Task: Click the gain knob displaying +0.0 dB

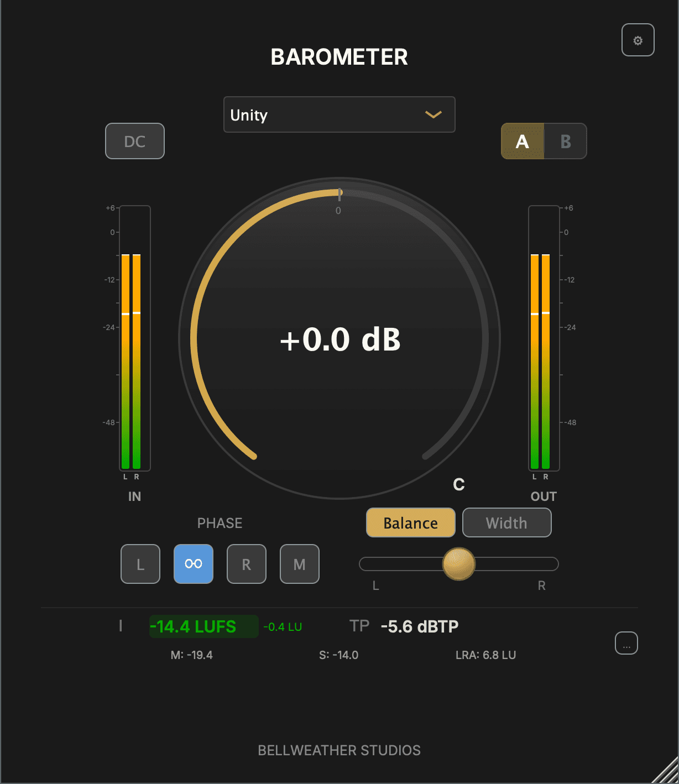Action: pos(339,340)
